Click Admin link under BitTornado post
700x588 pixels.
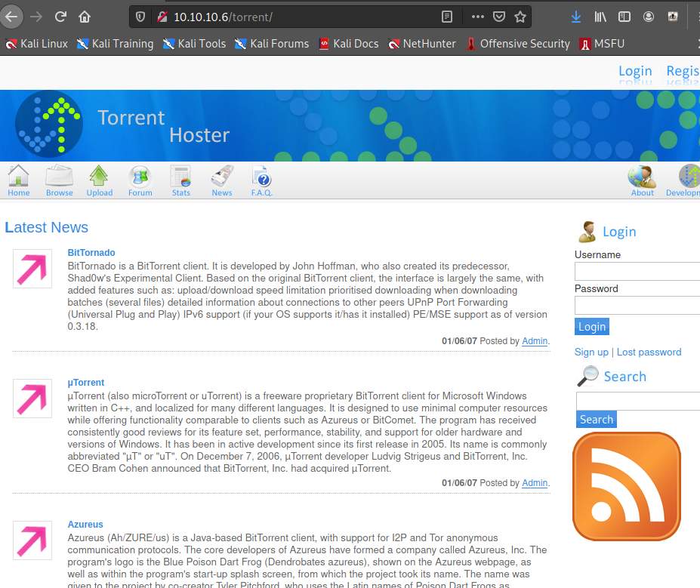(x=535, y=341)
